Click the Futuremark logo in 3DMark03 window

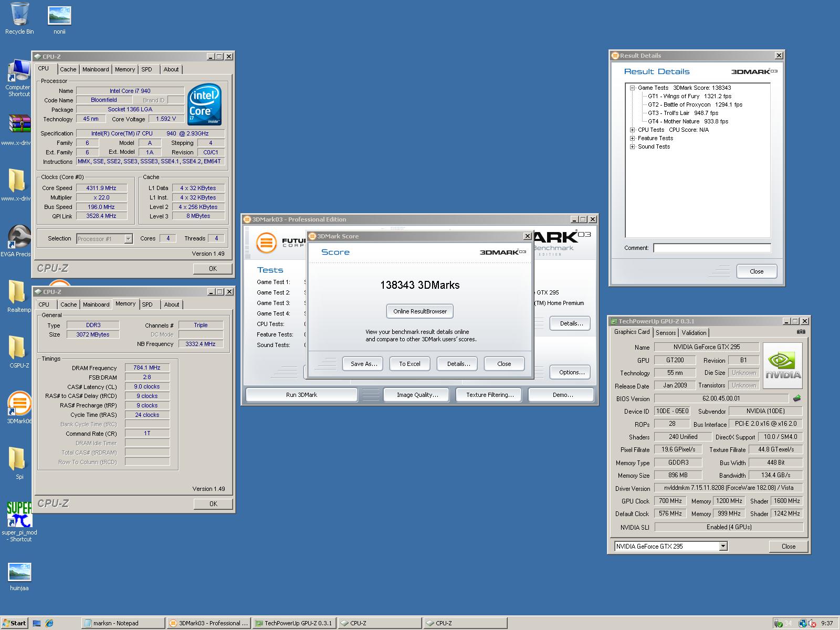pyautogui.click(x=267, y=243)
